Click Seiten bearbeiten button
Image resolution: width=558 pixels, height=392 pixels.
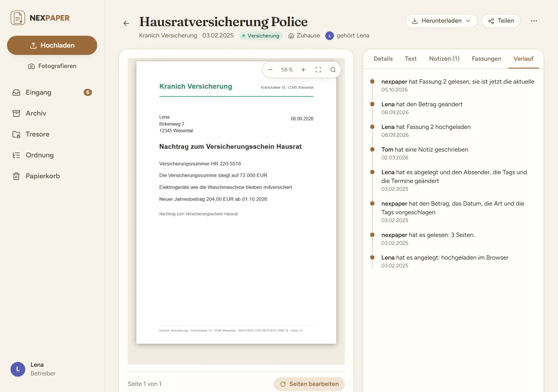click(x=309, y=384)
